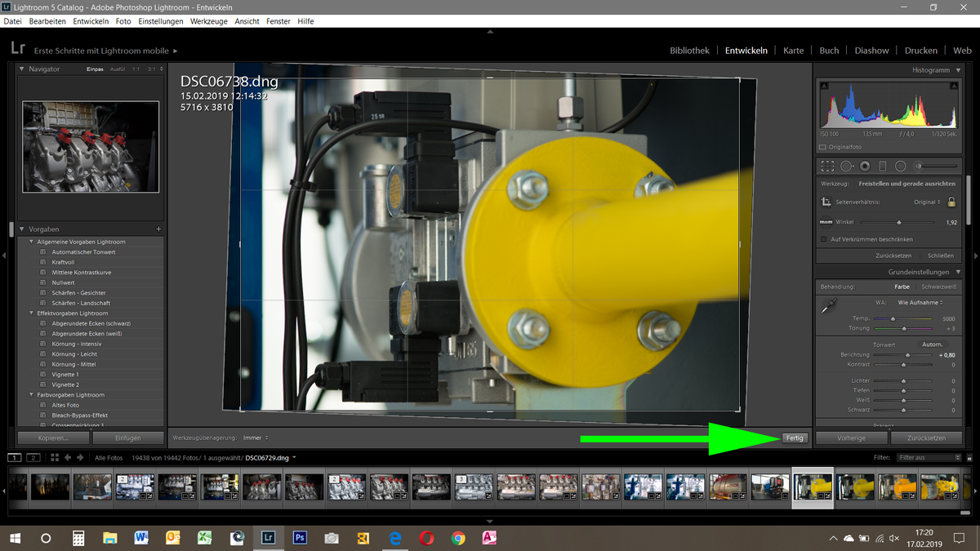
Task: Open the radial filter tool
Action: click(901, 166)
